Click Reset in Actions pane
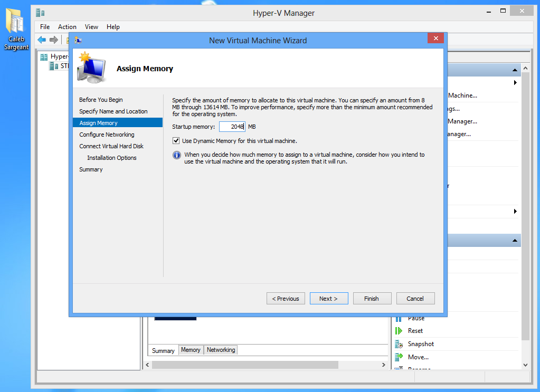The image size is (540, 392). (x=415, y=331)
